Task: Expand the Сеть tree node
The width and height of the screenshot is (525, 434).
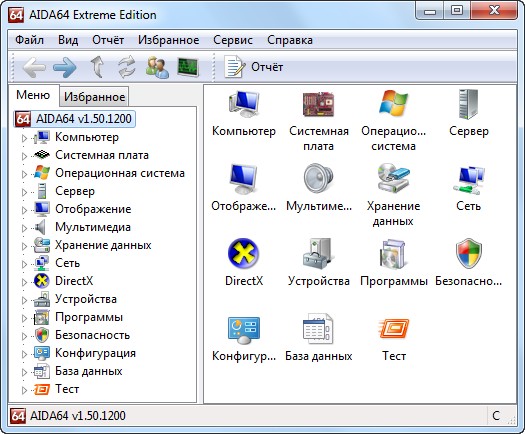Action: pyautogui.click(x=24, y=264)
